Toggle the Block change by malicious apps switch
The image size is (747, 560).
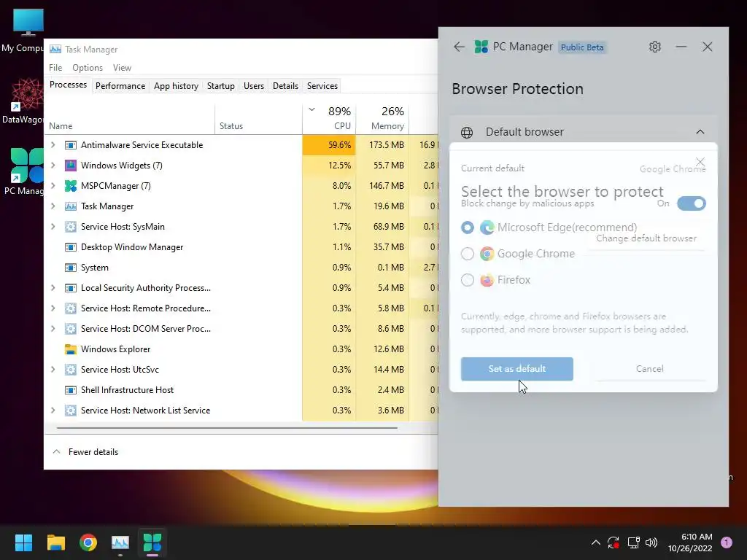coord(692,204)
